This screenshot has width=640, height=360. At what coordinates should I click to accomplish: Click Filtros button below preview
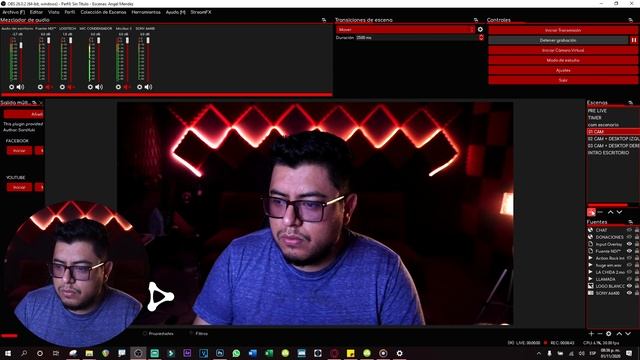tap(199, 333)
